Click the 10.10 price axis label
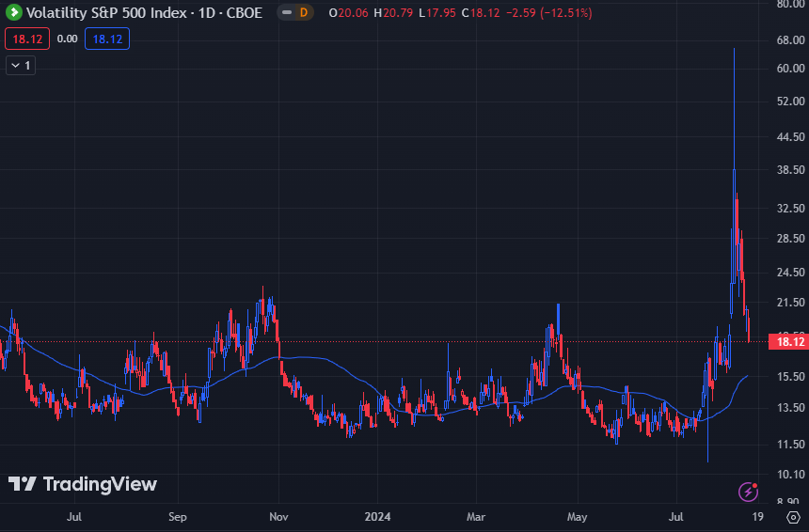 coord(791,475)
